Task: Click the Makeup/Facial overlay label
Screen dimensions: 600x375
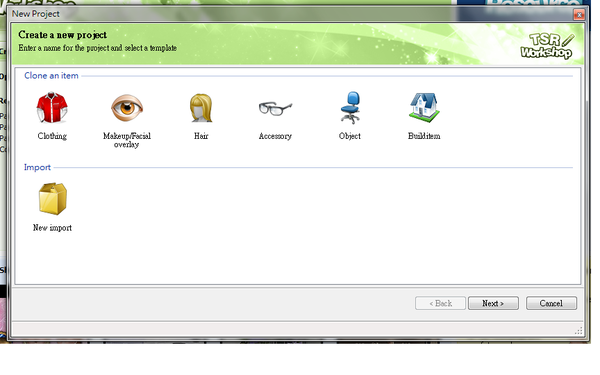Action: (127, 140)
